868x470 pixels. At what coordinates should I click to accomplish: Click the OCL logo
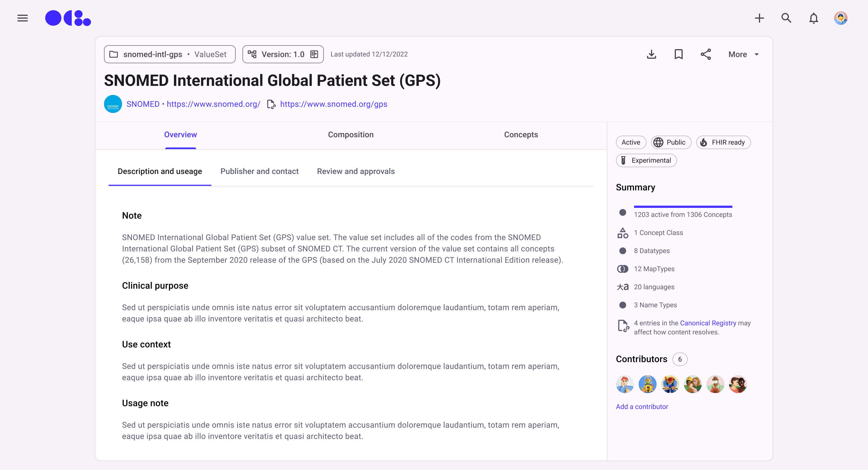(68, 18)
